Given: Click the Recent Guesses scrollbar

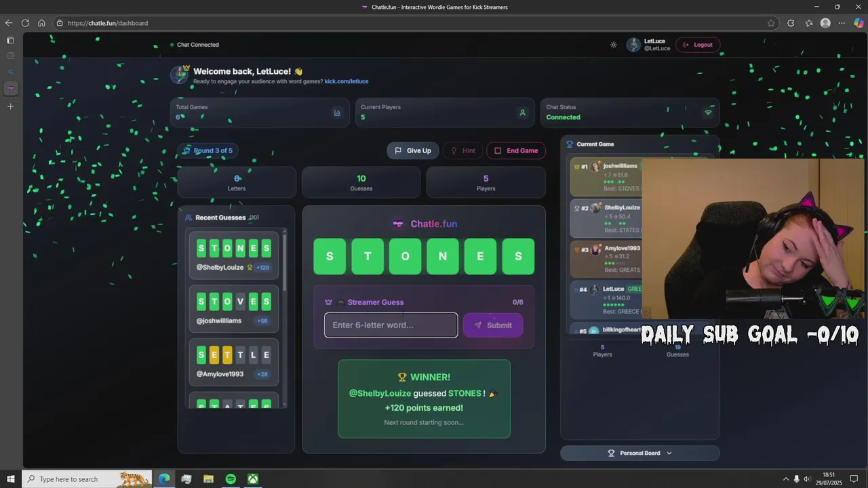Looking at the screenshot, I should tap(285, 262).
